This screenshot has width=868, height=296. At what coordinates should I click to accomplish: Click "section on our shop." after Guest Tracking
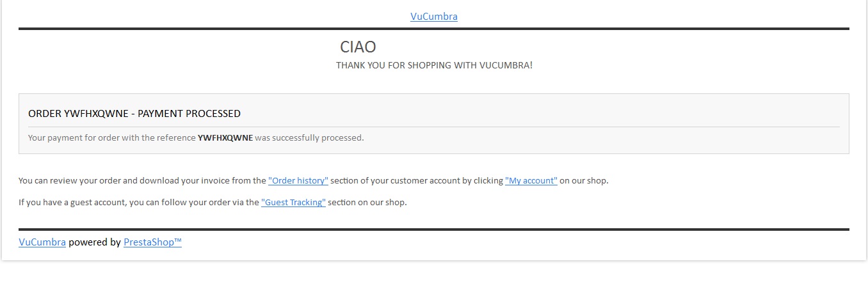coord(367,203)
